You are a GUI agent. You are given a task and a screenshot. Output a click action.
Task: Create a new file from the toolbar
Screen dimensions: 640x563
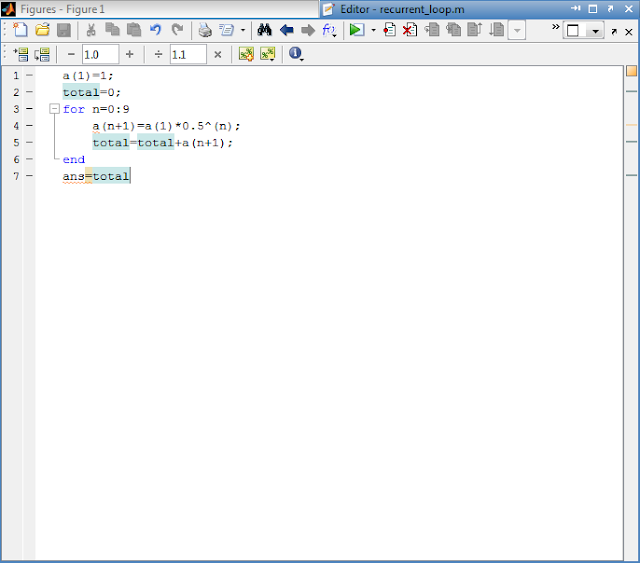tap(20, 30)
